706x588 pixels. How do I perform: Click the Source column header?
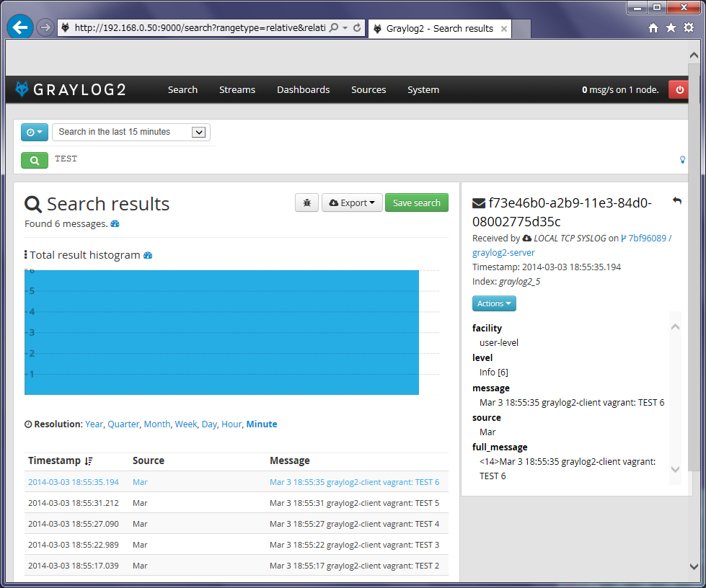149,460
